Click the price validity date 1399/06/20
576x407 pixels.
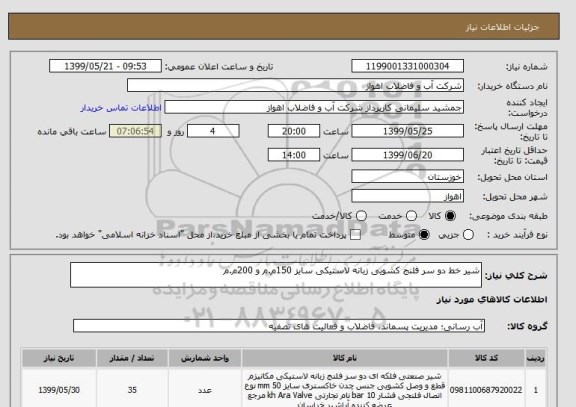[407, 155]
